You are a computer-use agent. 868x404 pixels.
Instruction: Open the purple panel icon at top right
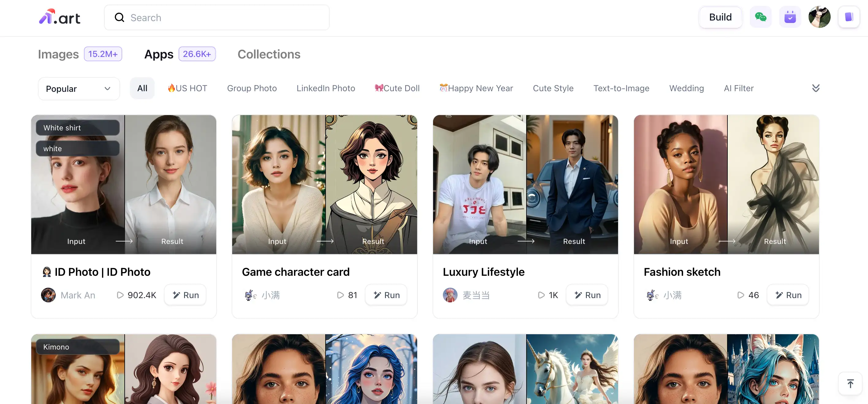849,17
